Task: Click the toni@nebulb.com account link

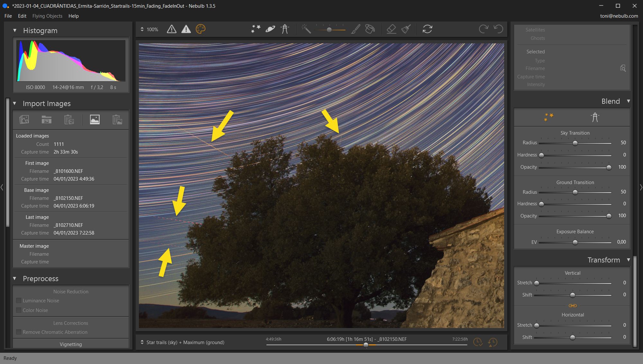Action: point(619,16)
